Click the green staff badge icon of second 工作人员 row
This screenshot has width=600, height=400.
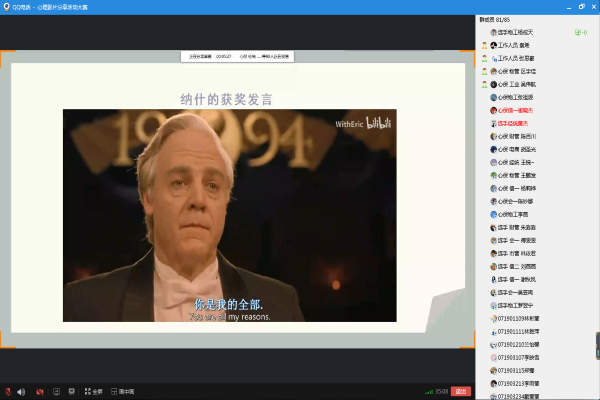484,59
